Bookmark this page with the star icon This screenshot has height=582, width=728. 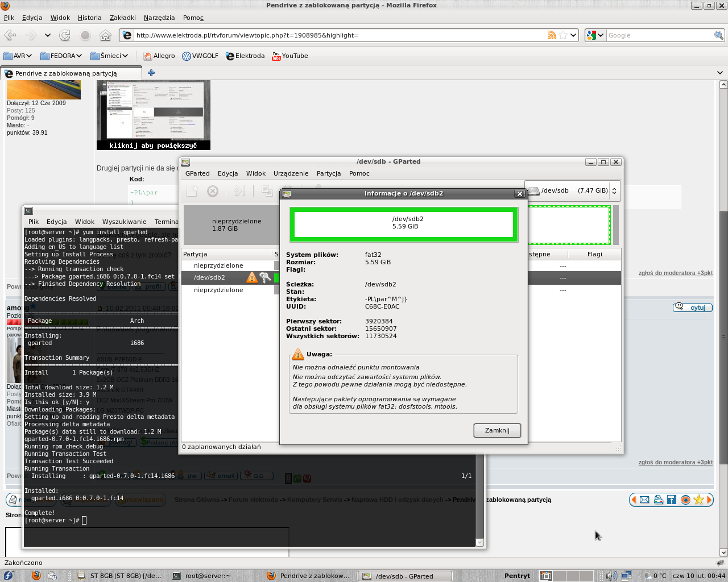tap(563, 35)
